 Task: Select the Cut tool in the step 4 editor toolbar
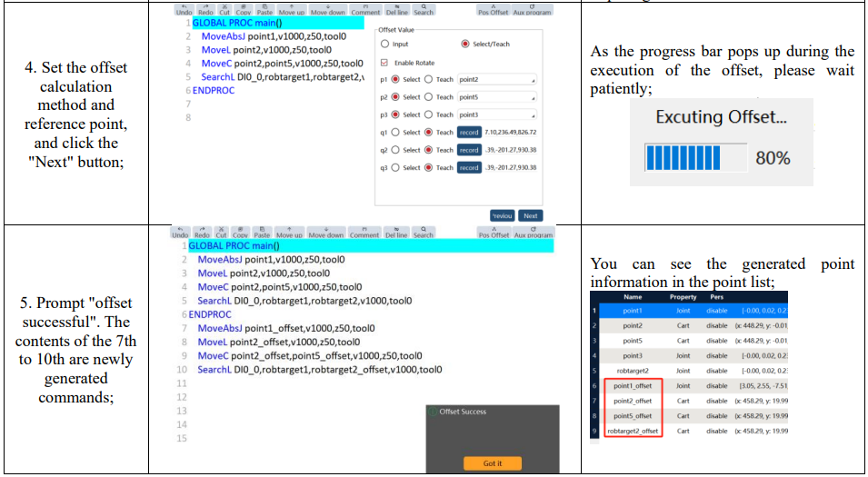[x=224, y=9]
